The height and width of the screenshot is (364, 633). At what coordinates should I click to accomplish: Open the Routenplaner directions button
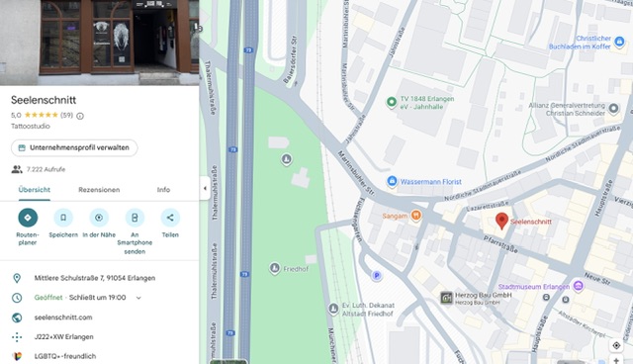[28, 218]
